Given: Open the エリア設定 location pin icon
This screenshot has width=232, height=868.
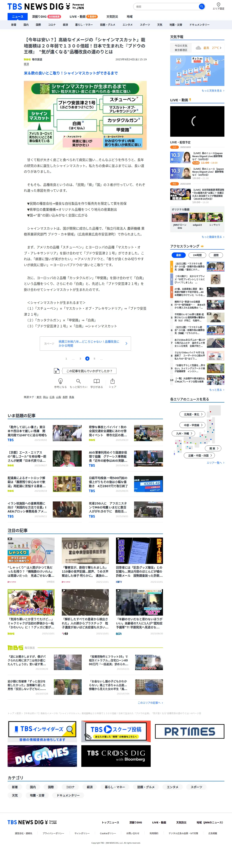Looking at the screenshot, I should point(218,4).
